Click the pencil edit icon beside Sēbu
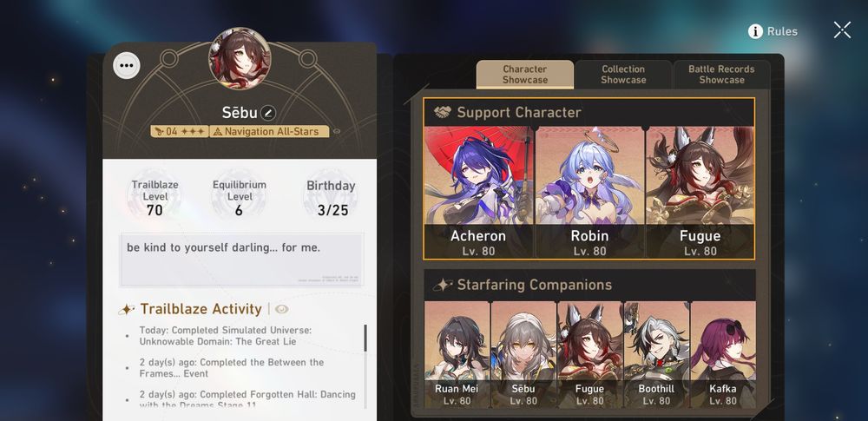This screenshot has width=868, height=421. pyautogui.click(x=268, y=113)
